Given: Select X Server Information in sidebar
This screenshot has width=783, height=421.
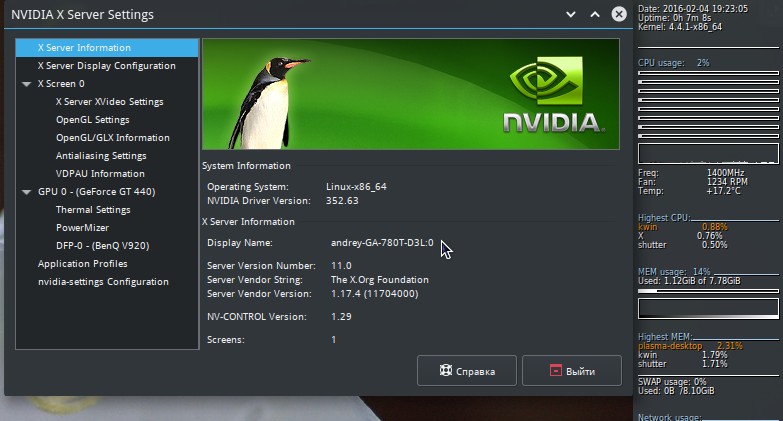Looking at the screenshot, I should (x=107, y=48).
